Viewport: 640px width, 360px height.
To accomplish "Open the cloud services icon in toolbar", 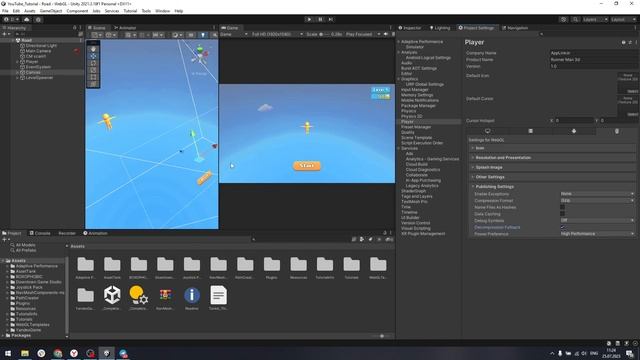I will (x=27, y=19).
